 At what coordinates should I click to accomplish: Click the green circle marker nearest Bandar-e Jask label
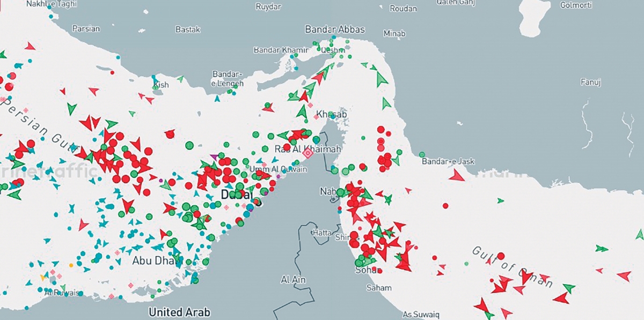click(422, 154)
